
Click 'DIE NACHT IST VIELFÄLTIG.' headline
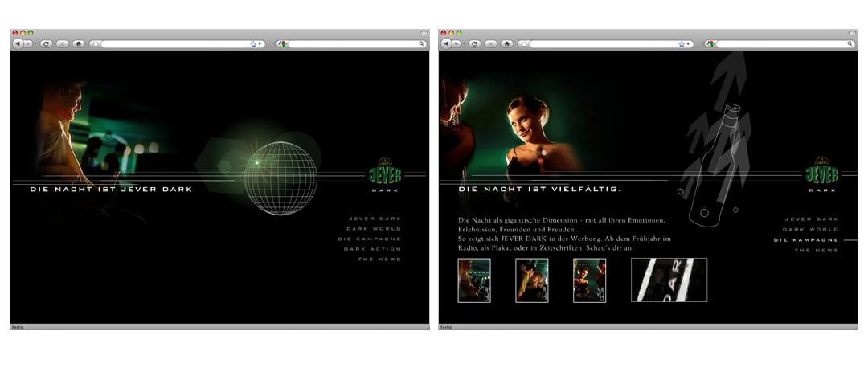(540, 190)
